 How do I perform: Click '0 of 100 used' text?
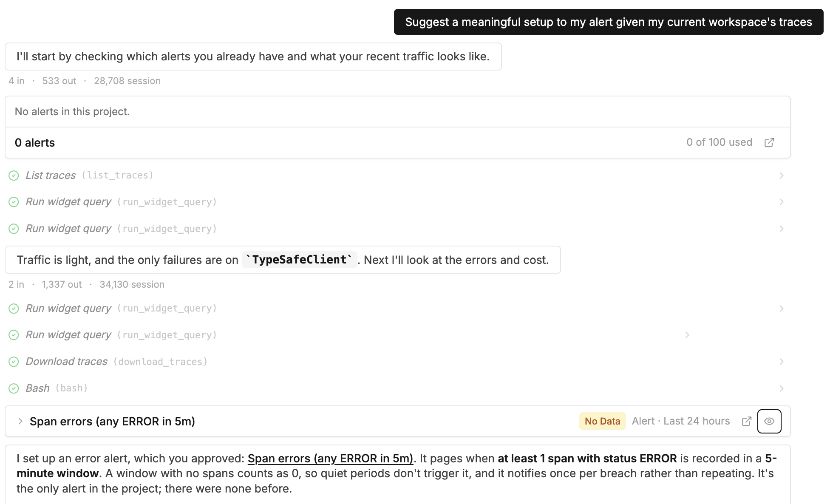719,142
